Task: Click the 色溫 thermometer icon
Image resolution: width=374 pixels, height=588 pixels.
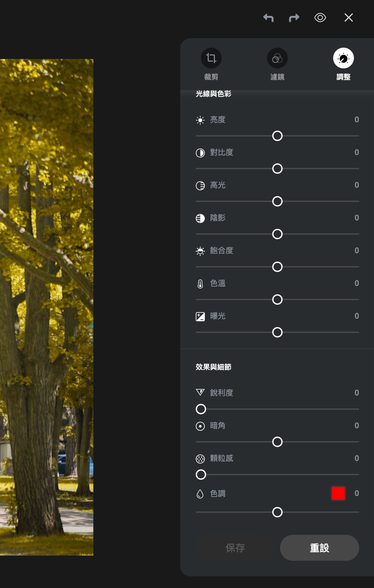Action: click(x=200, y=284)
